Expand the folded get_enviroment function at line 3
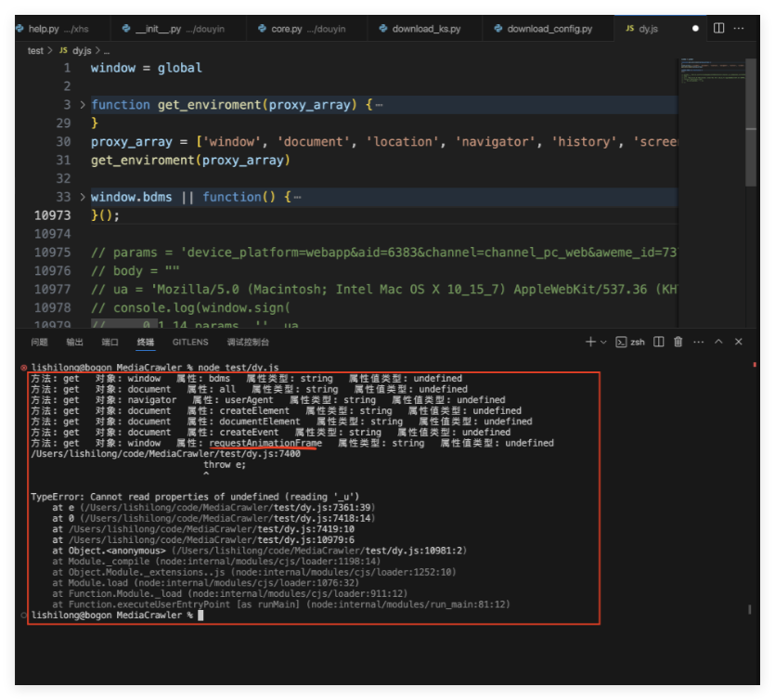This screenshot has height=700, width=775. (83, 105)
